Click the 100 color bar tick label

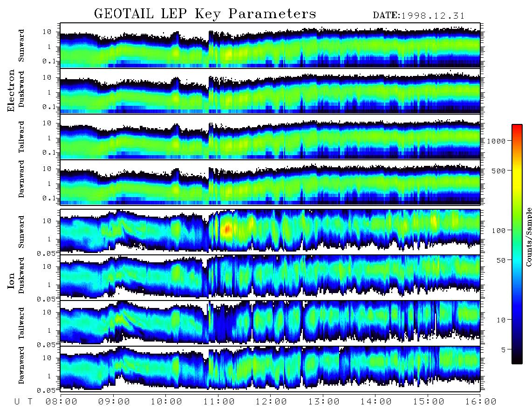tap(498, 231)
